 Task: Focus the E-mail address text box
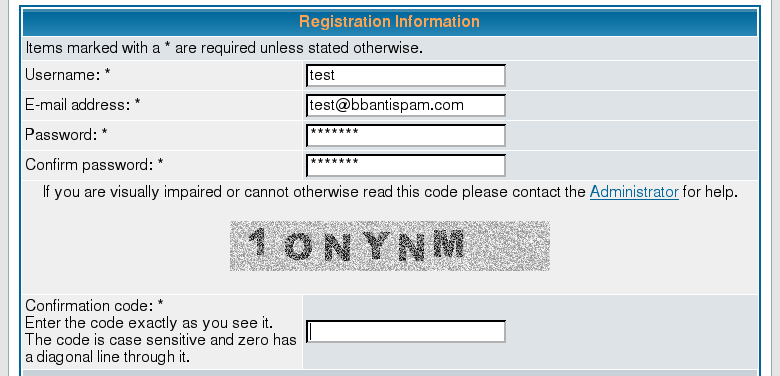(405, 105)
